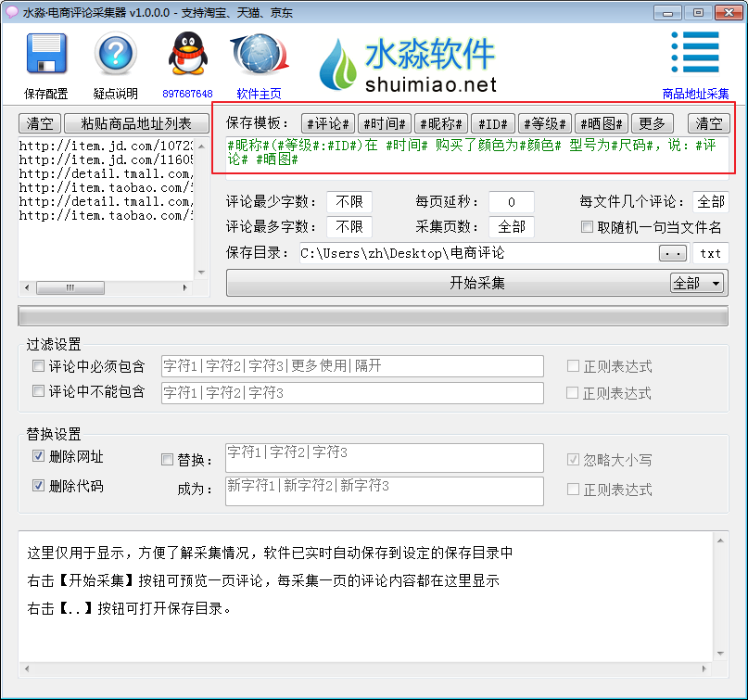
Task: Uncheck the 删除代码 checkbox
Action: pyautogui.click(x=38, y=485)
